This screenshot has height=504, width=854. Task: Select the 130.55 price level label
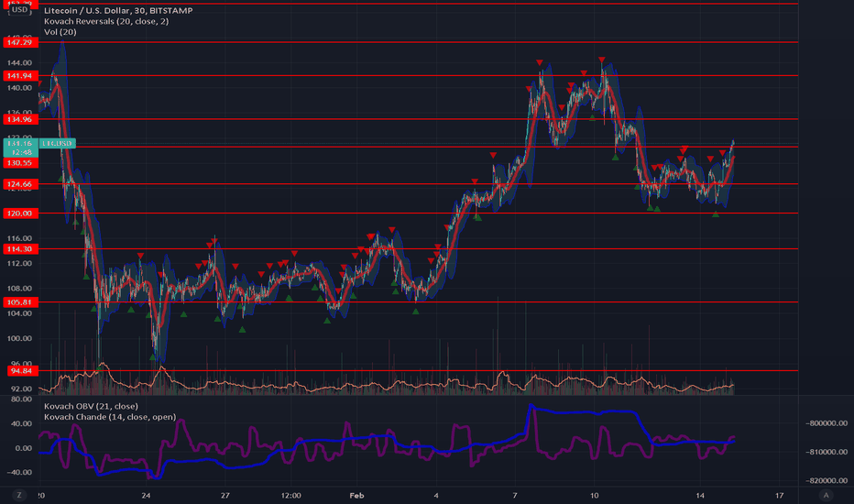[20, 163]
